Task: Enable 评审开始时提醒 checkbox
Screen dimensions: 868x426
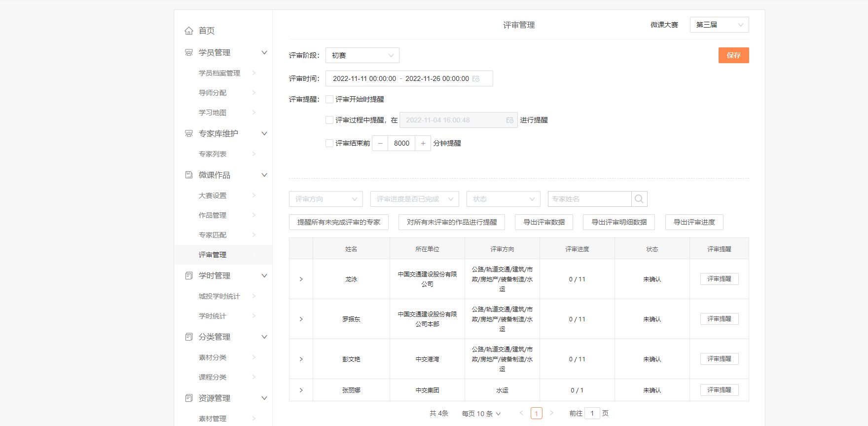Action: [x=329, y=99]
